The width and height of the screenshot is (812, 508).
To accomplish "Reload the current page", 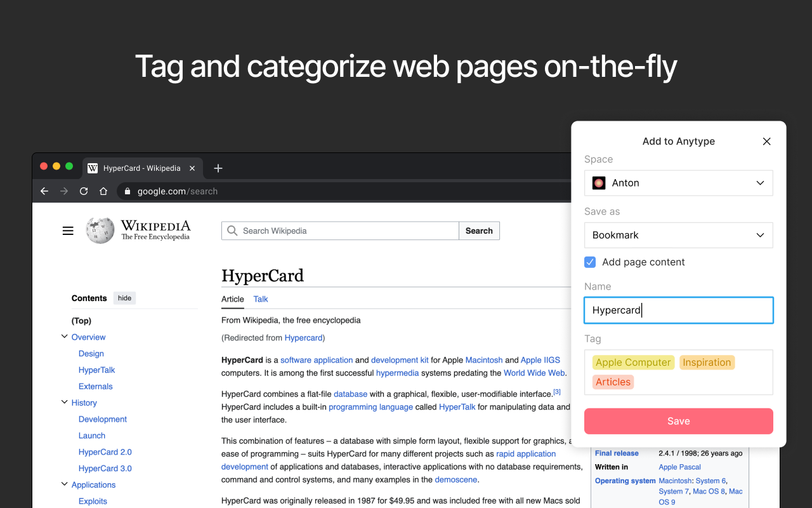I will point(83,190).
